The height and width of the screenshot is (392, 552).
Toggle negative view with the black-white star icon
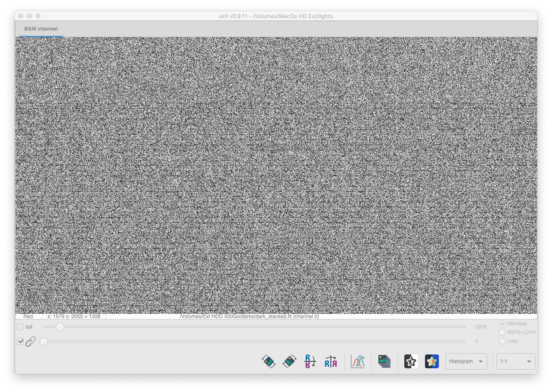[411, 361]
